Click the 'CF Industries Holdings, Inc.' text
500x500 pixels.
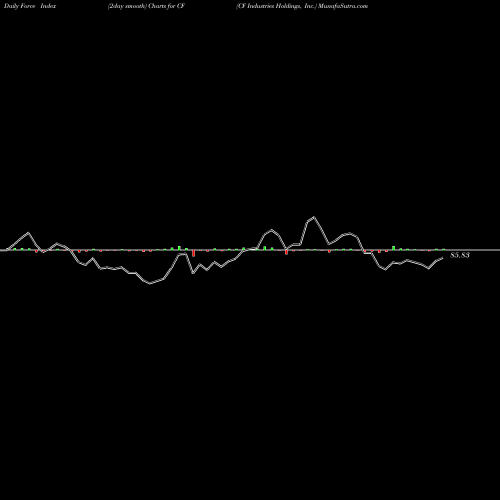276,6
